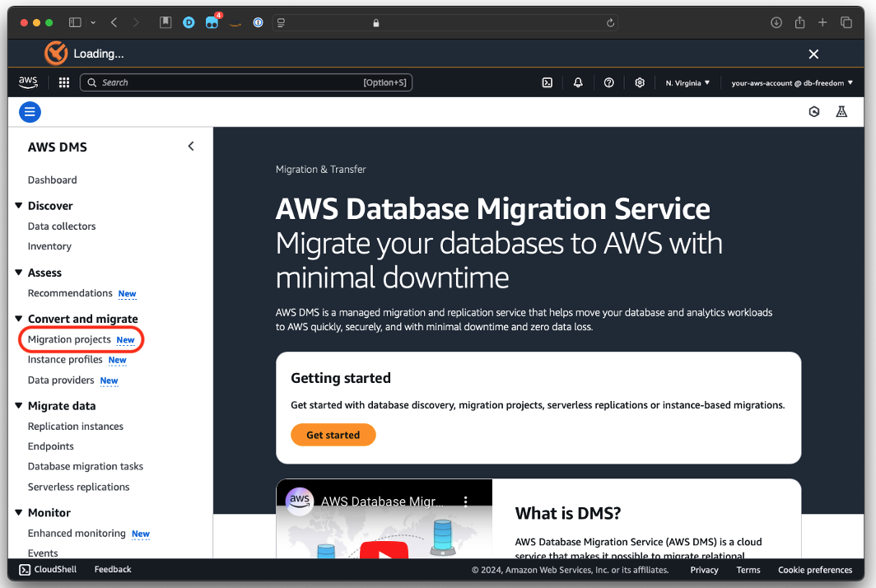Reload the page in Safari
Image resolution: width=876 pixels, height=588 pixels.
pos(610,23)
